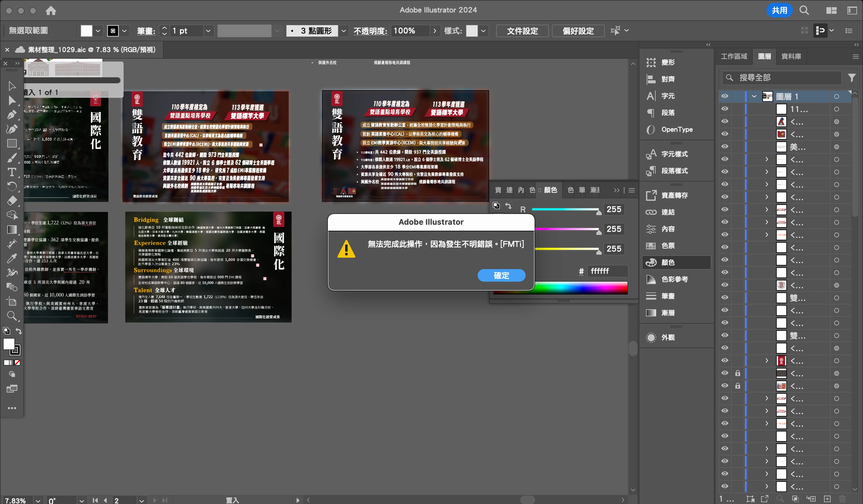Toggle visibility of first 雙... sublayer
The height and width of the screenshot is (504, 863).
pyautogui.click(x=725, y=298)
